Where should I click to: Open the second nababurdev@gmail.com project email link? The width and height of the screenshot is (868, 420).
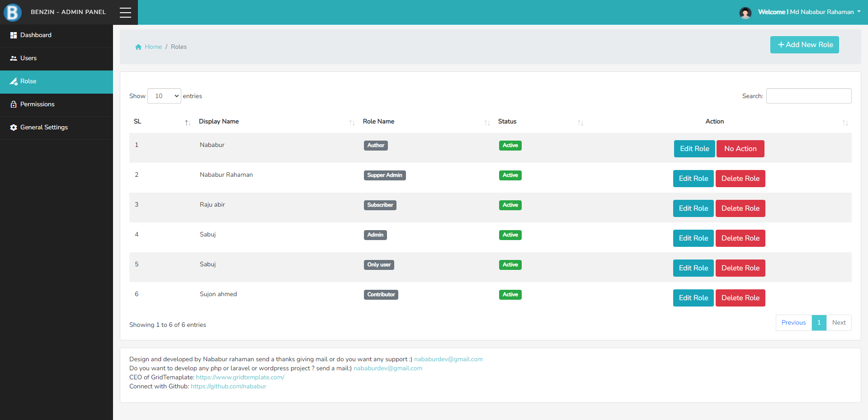tap(388, 368)
